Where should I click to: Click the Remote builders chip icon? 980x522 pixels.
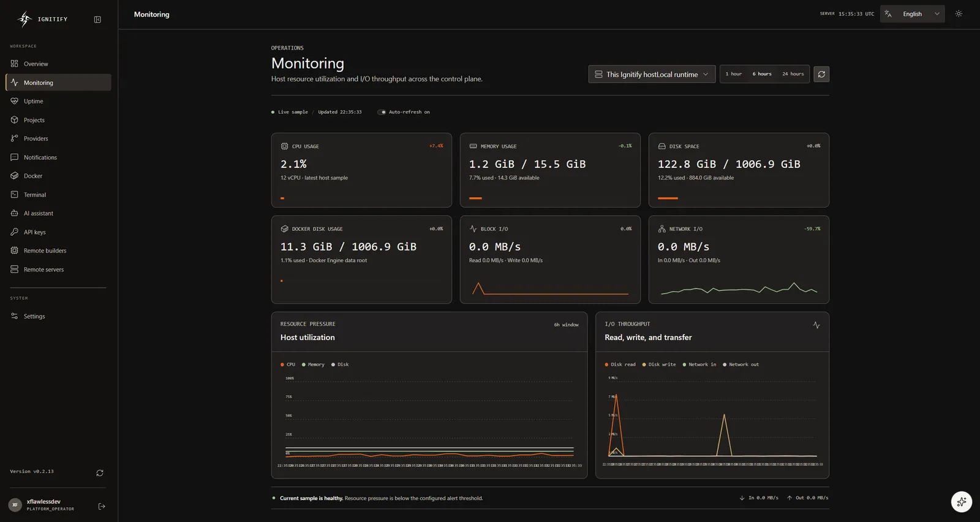pos(15,251)
